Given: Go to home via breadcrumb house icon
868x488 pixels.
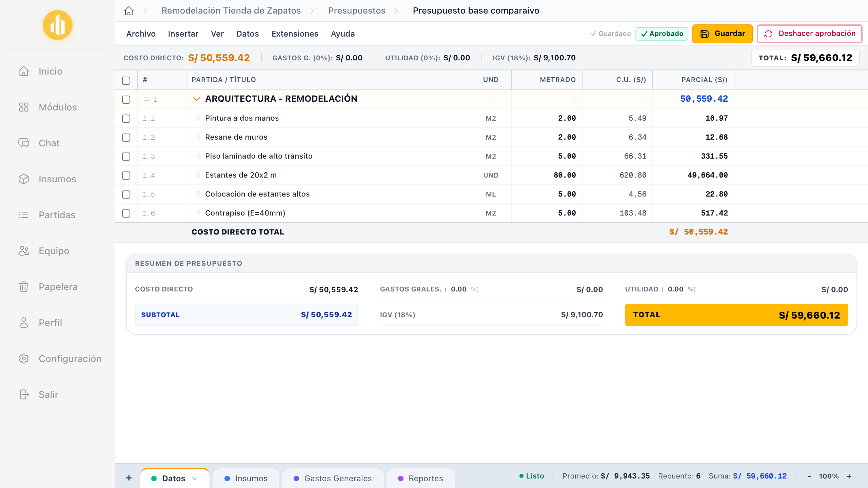Looking at the screenshot, I should pos(129,11).
